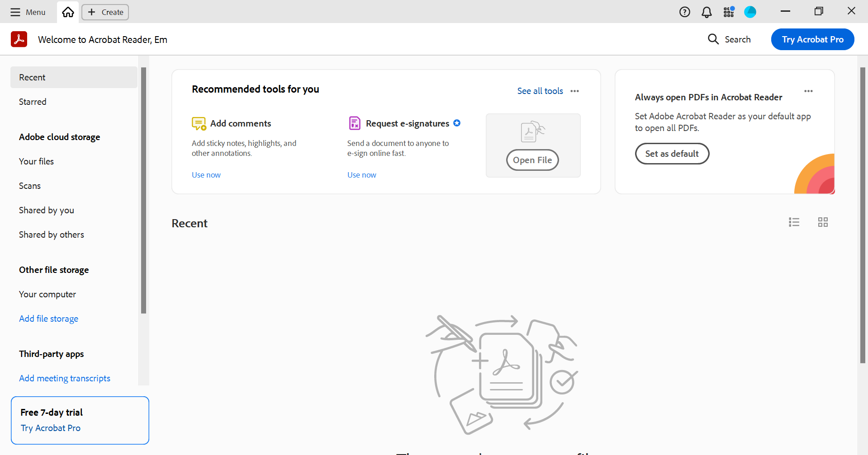Image resolution: width=868 pixels, height=455 pixels.
Task: Click the Add comments tool icon
Action: tap(199, 123)
